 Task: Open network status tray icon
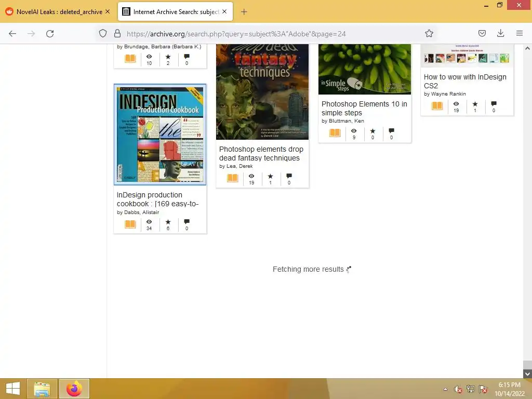[x=471, y=389]
